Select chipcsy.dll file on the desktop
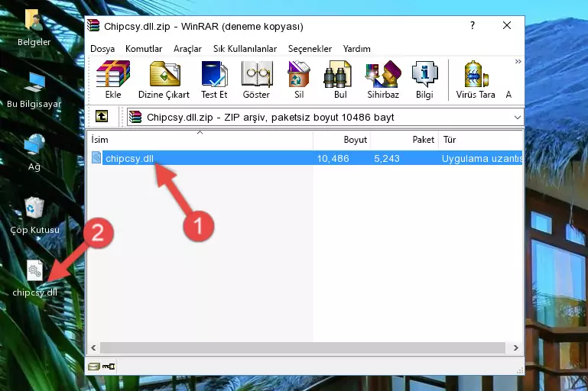Viewport: 588px width, 391px height. click(x=34, y=278)
